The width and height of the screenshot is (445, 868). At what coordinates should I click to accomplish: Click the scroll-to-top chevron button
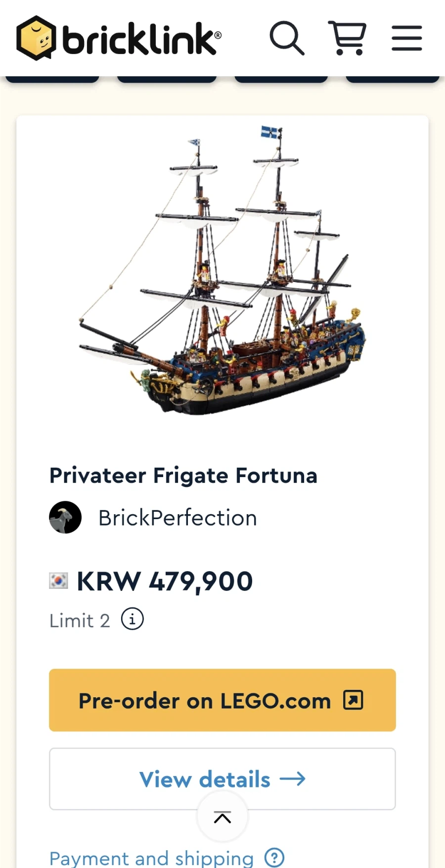pos(222,817)
